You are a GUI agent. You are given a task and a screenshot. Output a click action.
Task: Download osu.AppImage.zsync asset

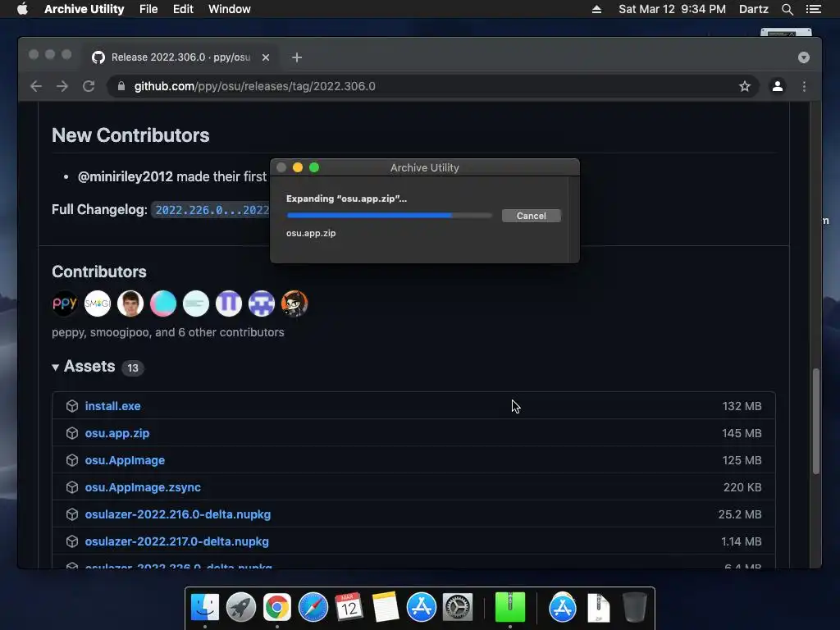143,487
